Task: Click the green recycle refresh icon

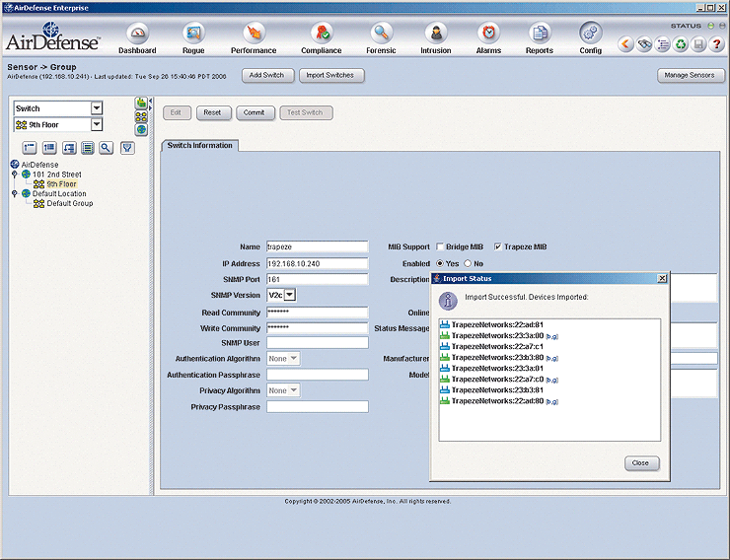Action: (x=681, y=44)
